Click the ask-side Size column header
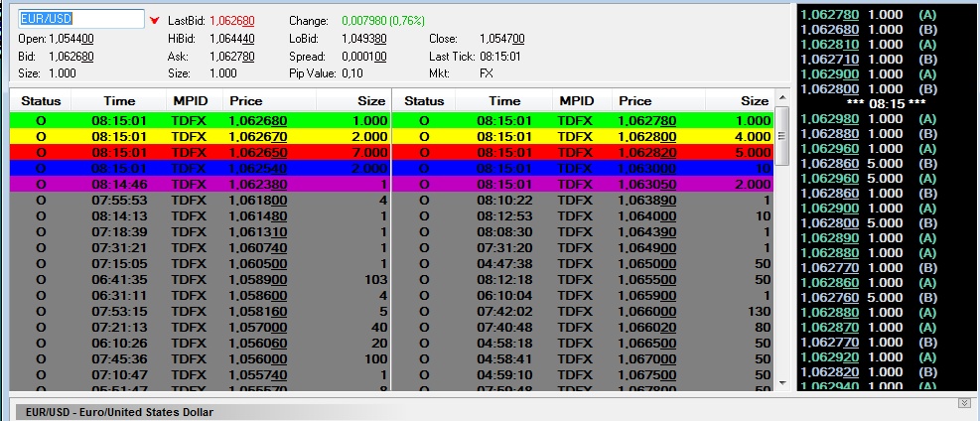The image size is (980, 421). 755,100
